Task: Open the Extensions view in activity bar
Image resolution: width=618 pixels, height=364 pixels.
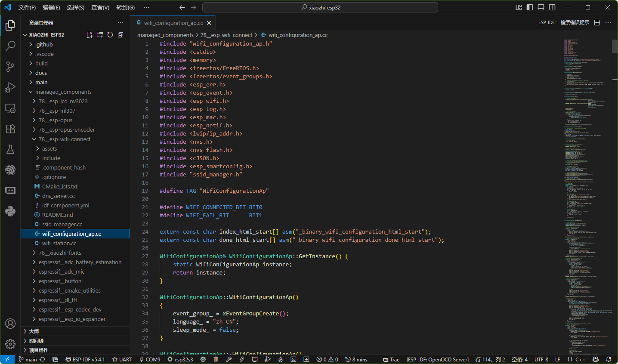Action: tap(10, 129)
